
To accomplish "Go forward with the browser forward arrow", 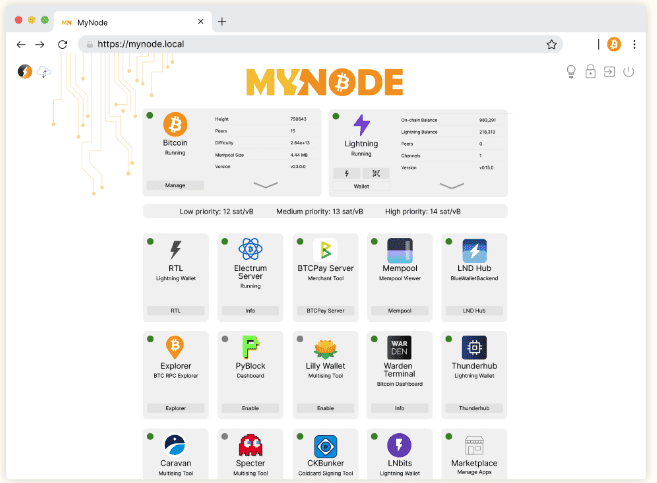I will point(40,44).
